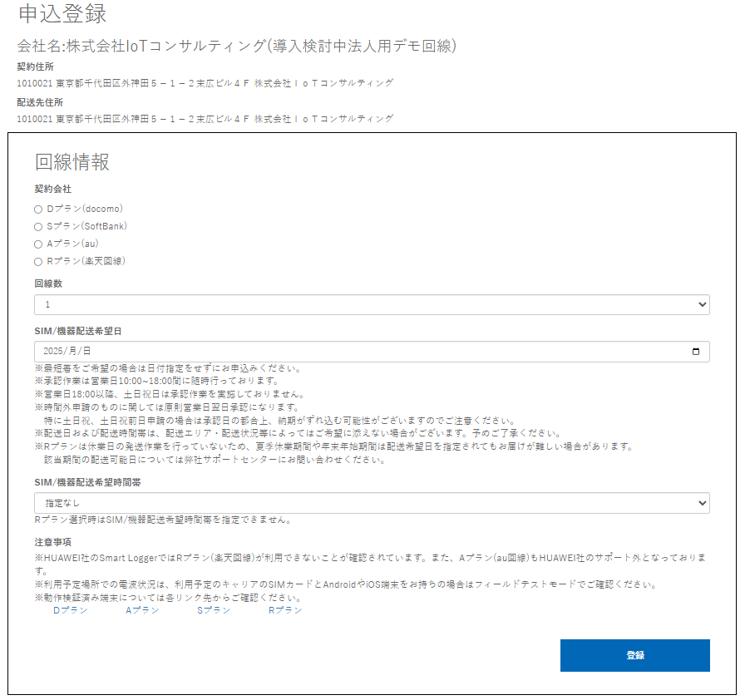Open the calendar picker icon in date field
The image size is (750, 700).
[695, 352]
